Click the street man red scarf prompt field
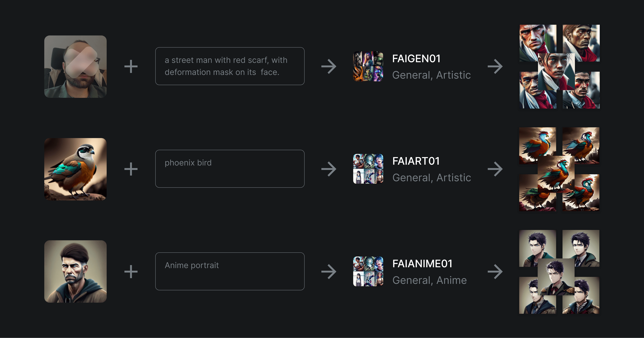 [x=230, y=66]
